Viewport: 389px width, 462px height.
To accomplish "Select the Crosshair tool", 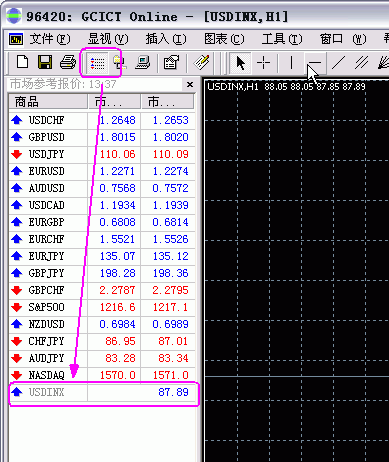I will tap(263, 63).
